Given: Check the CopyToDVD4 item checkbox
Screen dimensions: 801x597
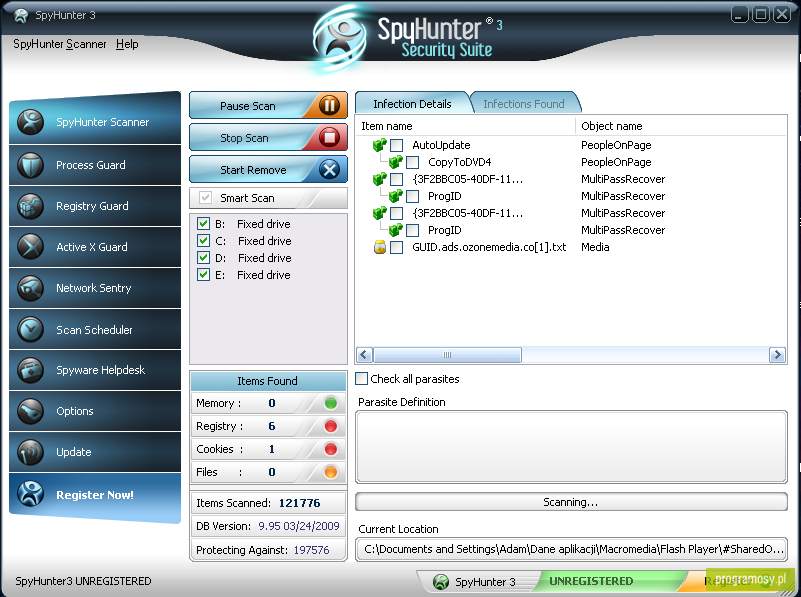Looking at the screenshot, I should pos(413,162).
